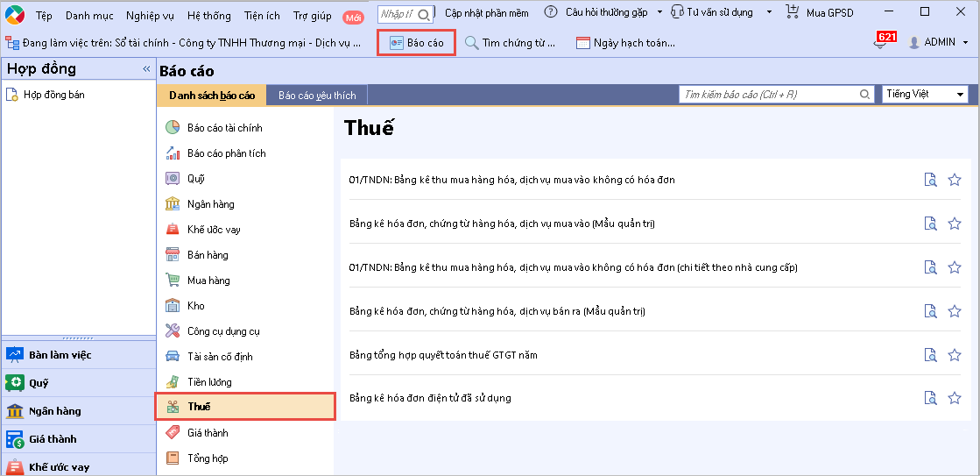
Task: Collapse the Hợp đồng side panel
Action: [x=146, y=69]
